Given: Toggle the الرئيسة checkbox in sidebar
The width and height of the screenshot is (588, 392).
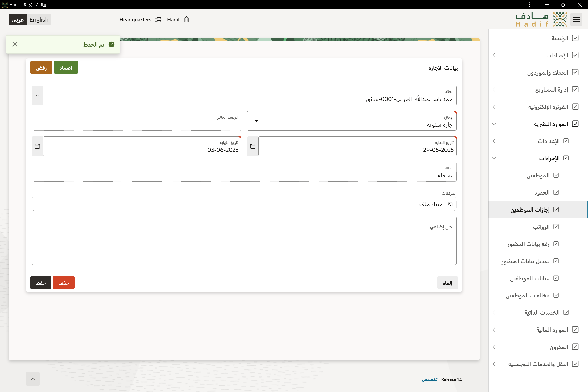Looking at the screenshot, I should pyautogui.click(x=575, y=38).
